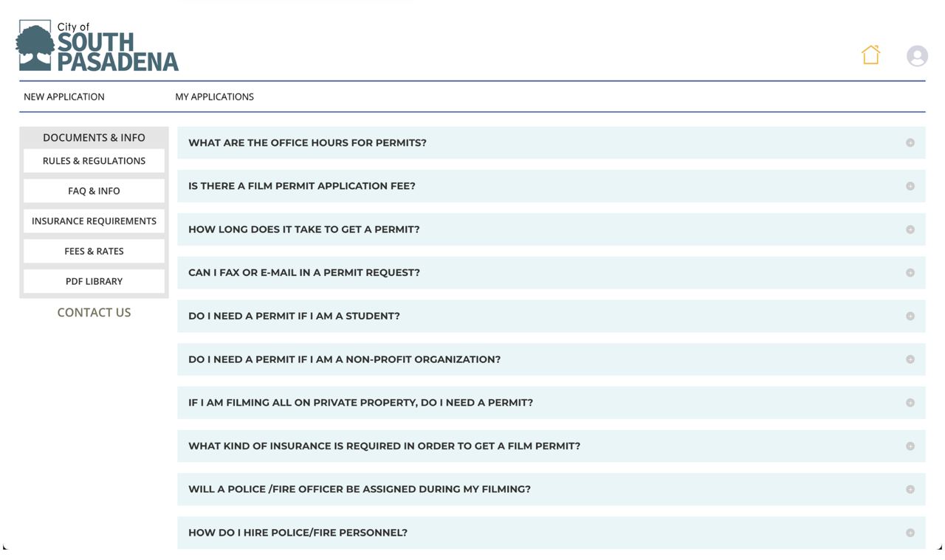Click the yellow home icon

pyautogui.click(x=870, y=55)
